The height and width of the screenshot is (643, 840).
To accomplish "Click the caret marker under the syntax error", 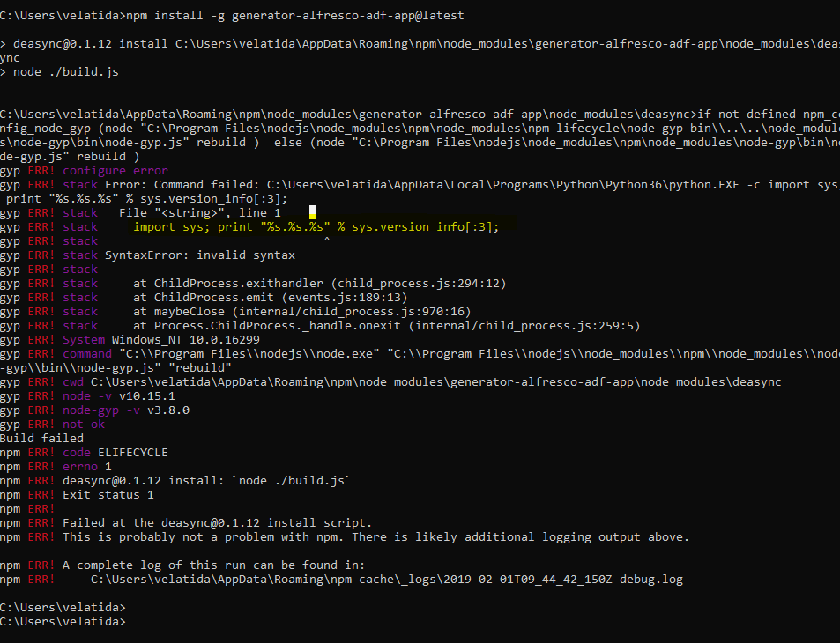I will (x=327, y=240).
